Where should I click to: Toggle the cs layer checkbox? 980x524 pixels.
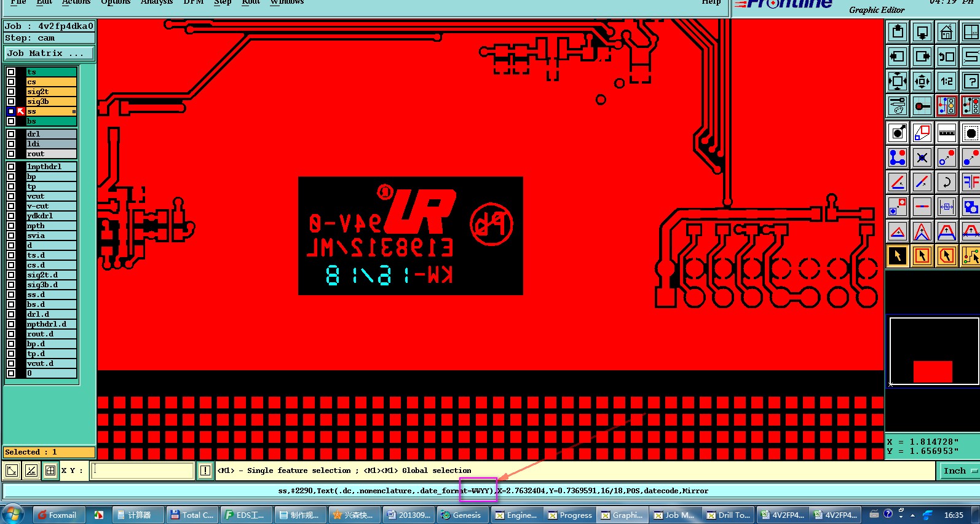tap(11, 82)
